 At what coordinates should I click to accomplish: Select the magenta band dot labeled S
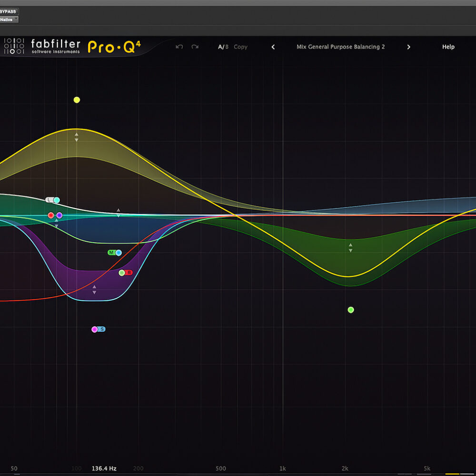(95, 329)
